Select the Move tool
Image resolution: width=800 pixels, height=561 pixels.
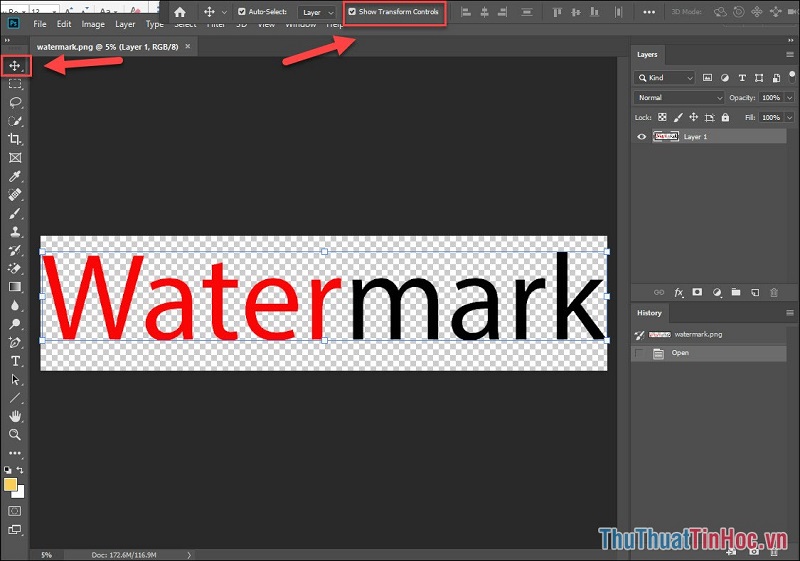15,66
